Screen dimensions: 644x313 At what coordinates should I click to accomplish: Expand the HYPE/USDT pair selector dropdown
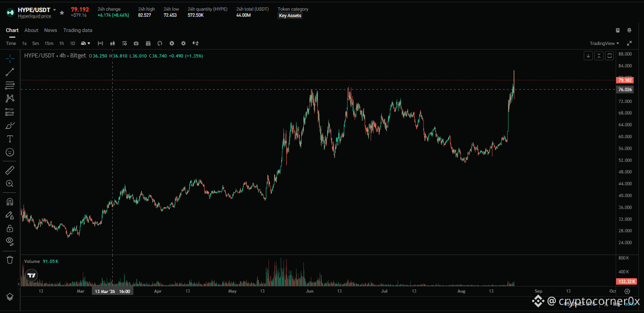click(55, 10)
